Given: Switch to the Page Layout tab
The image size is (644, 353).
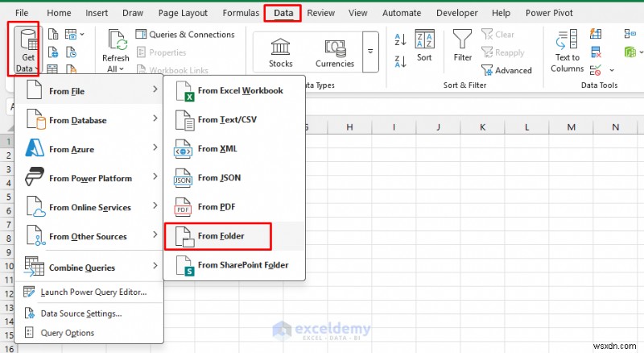Looking at the screenshot, I should 183,13.
